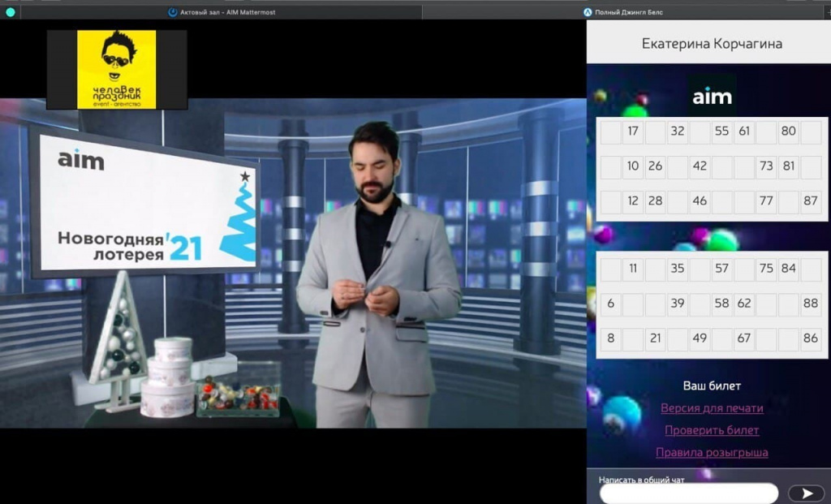The image size is (831, 504).
Task: Click the send message arrow button
Action: (x=806, y=493)
